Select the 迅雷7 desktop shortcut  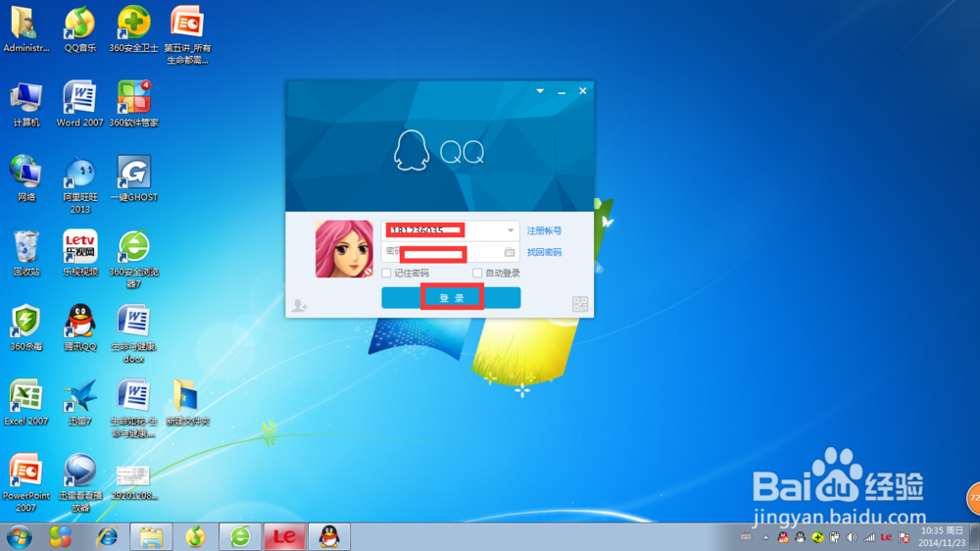tap(80, 403)
